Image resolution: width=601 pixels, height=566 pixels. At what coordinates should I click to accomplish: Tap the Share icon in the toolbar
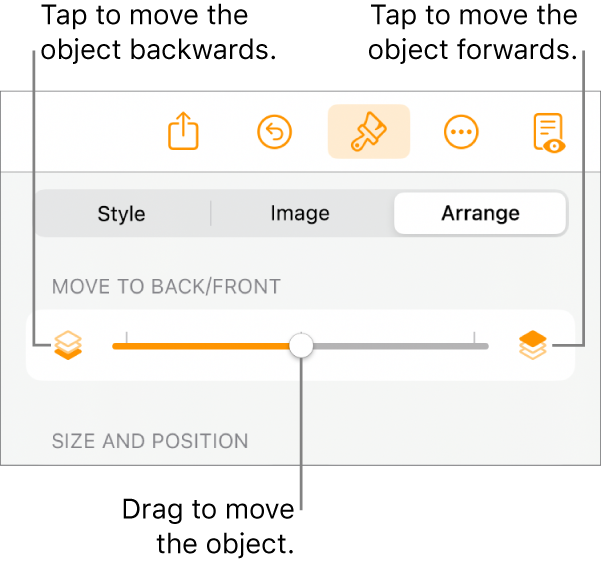(x=183, y=131)
